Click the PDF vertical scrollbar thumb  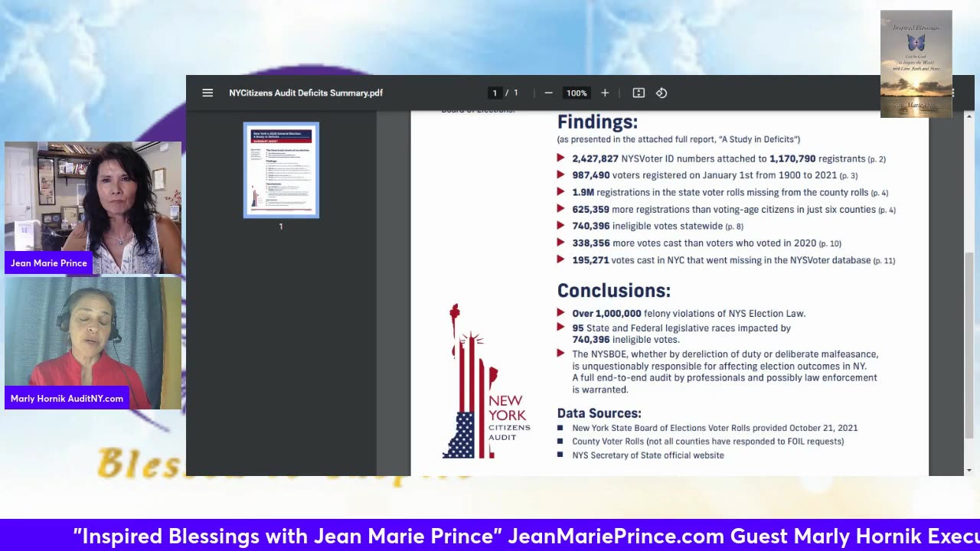[969, 344]
